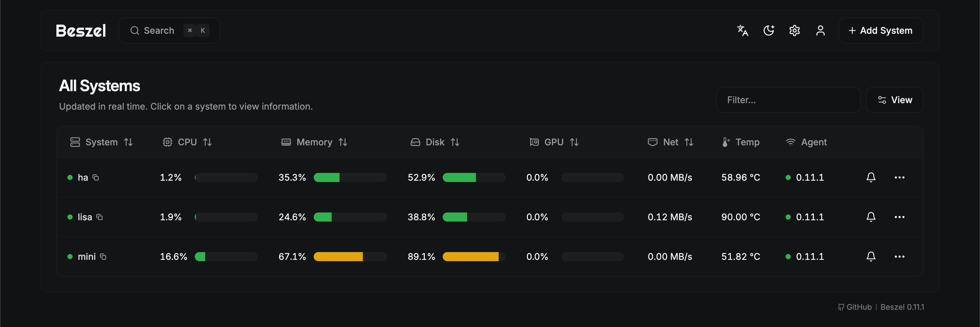Open alerts bell for ha system

coord(871,177)
